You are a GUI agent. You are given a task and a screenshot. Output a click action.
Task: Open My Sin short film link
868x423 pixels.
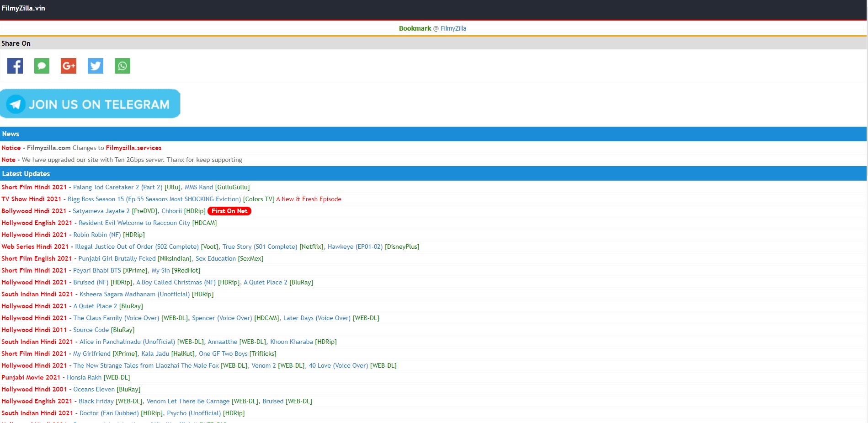point(160,270)
